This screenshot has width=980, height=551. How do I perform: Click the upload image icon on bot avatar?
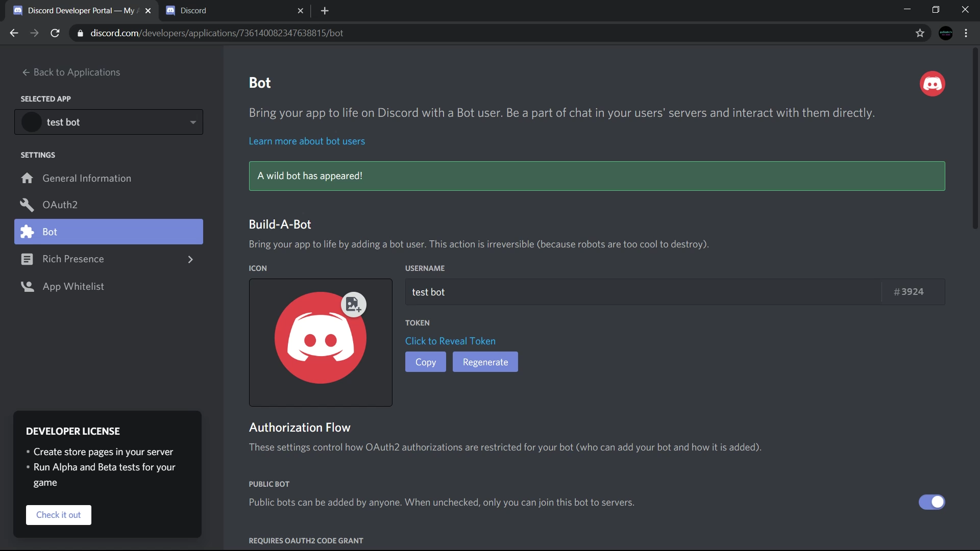pos(353,305)
